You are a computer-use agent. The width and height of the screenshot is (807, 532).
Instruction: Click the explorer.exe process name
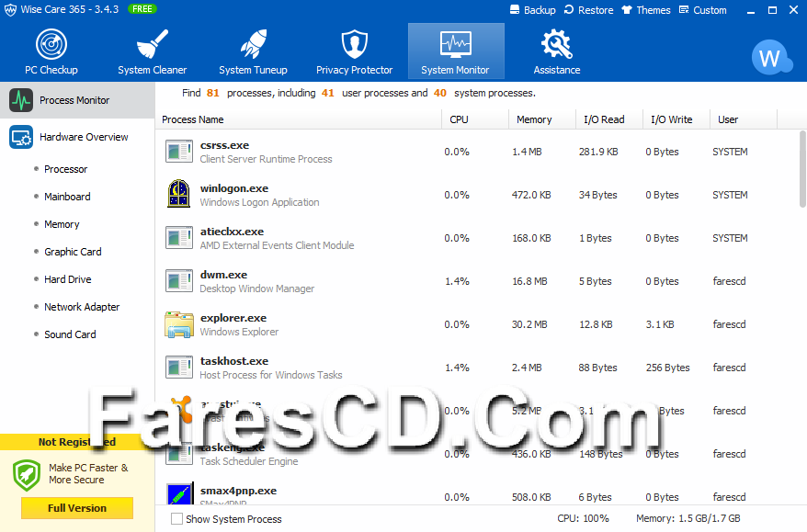pos(233,319)
